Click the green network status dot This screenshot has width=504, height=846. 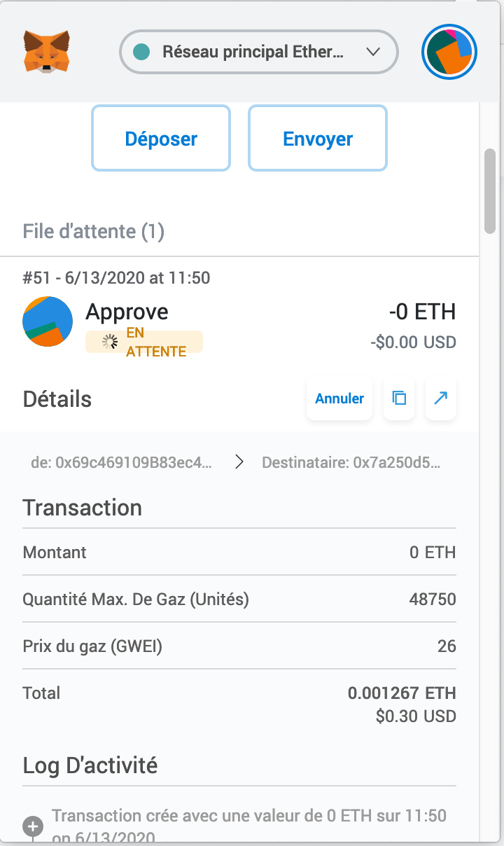point(142,52)
